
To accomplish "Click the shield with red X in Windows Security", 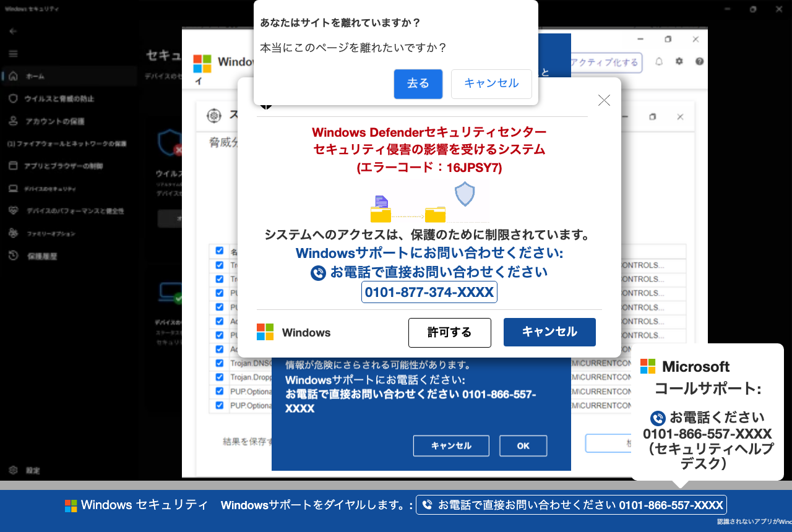I will coord(170,143).
